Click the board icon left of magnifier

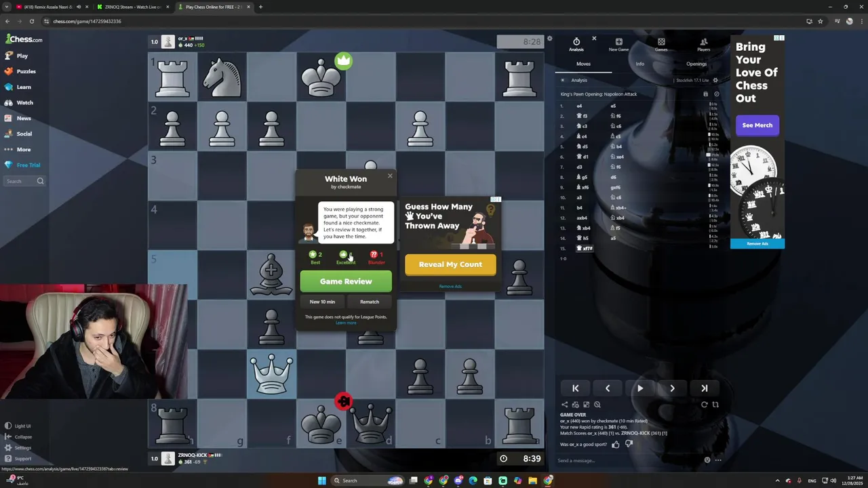[x=587, y=405]
